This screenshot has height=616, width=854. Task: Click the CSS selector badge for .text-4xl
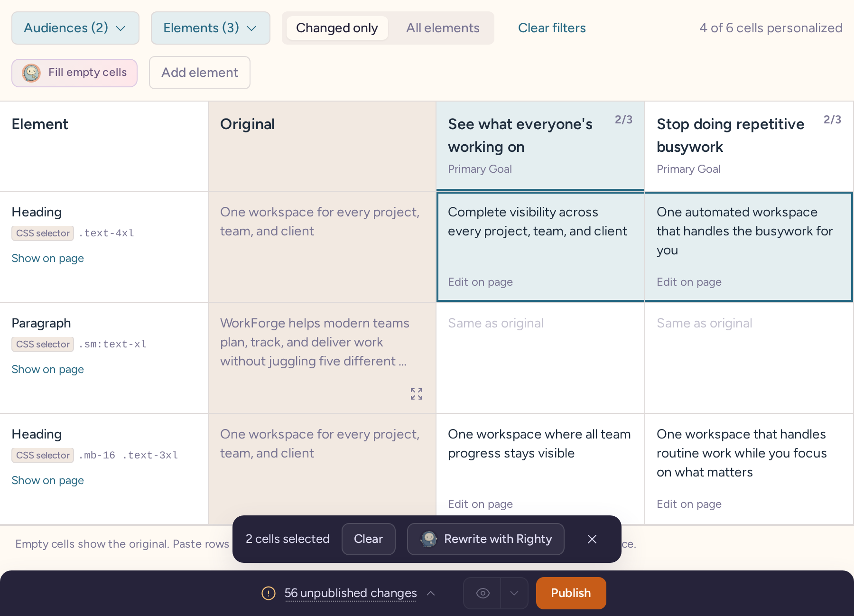click(43, 233)
